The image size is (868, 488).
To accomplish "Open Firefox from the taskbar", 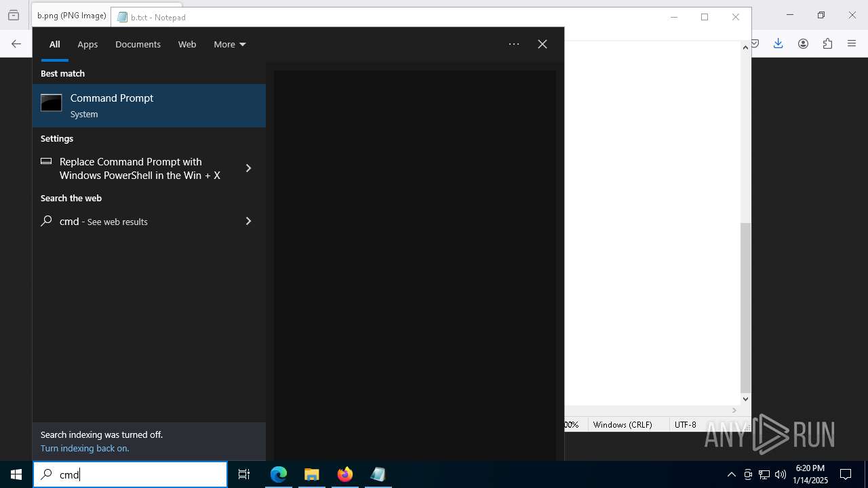I will (345, 474).
